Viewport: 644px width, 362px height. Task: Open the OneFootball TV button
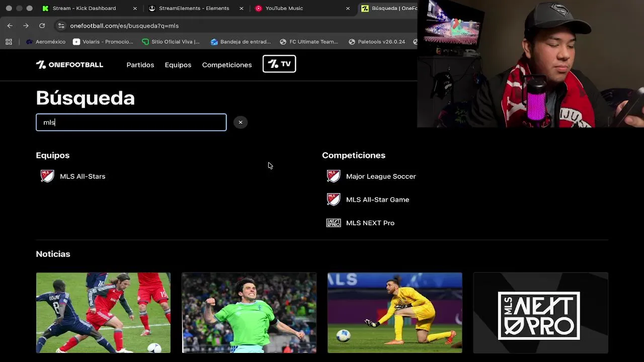pos(279,64)
